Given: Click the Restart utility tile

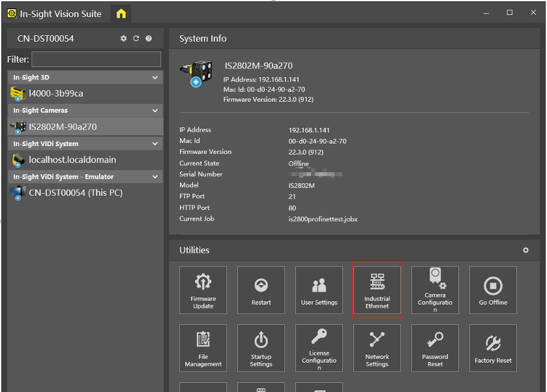Looking at the screenshot, I should pyautogui.click(x=261, y=290).
